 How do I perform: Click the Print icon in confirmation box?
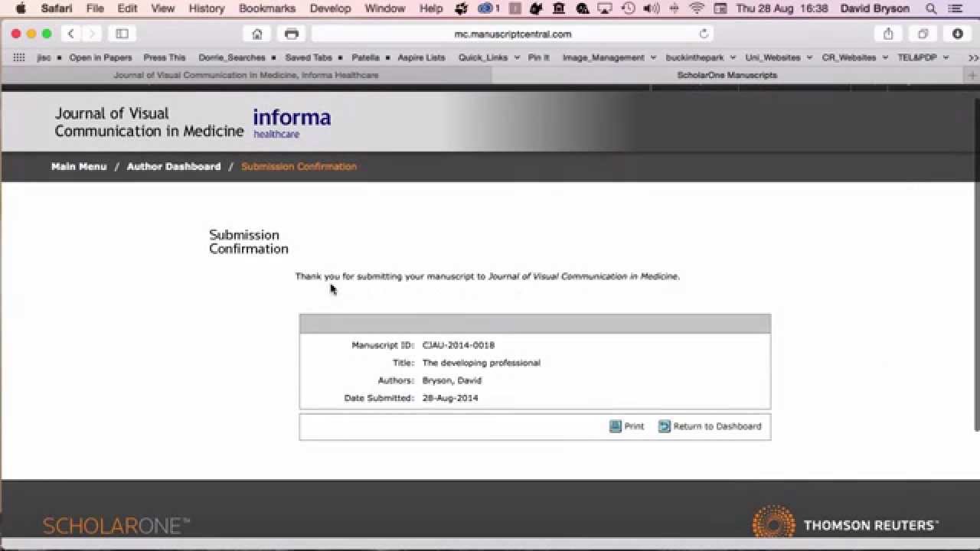(x=615, y=426)
